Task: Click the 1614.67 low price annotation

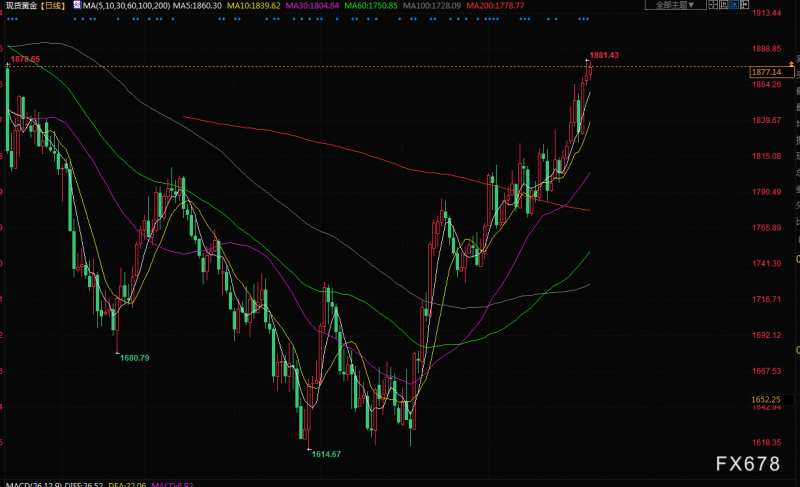Action: point(326,454)
